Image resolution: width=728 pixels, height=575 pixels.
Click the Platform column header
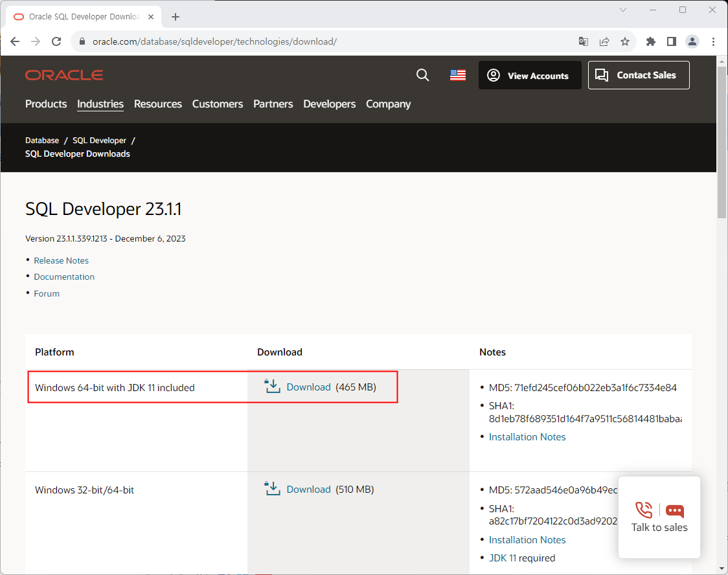[x=54, y=352]
